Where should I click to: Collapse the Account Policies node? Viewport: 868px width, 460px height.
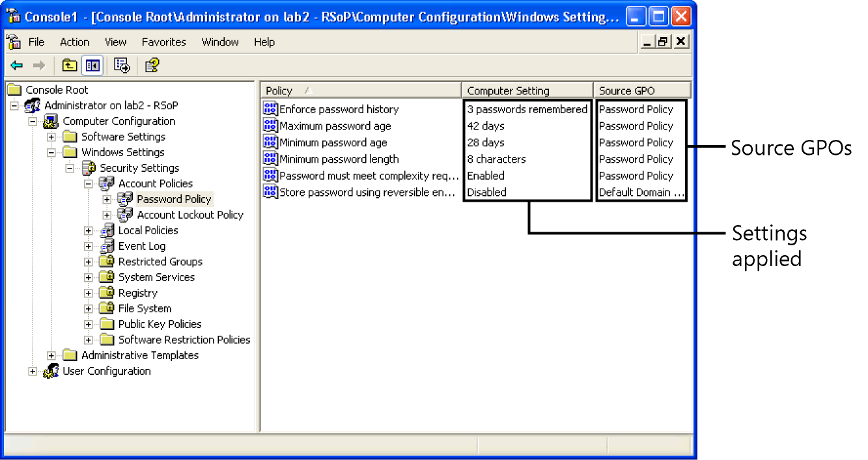tap(89, 183)
